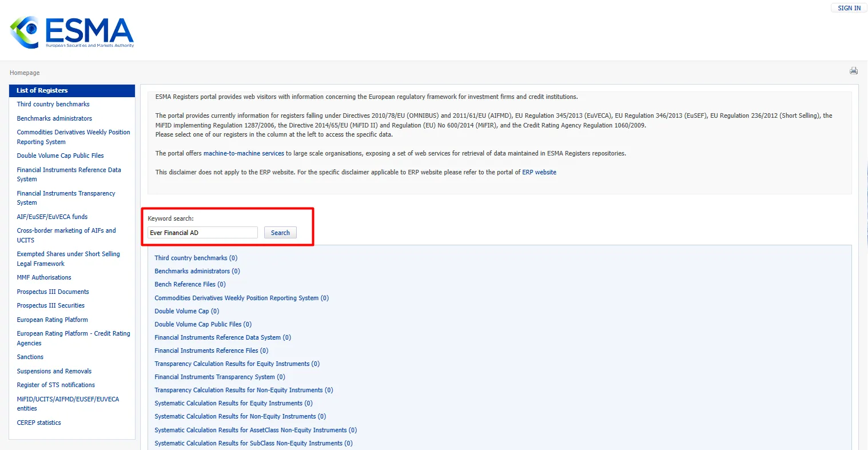Image resolution: width=868 pixels, height=450 pixels.
Task: Select Financial Instruments Transparency System in sidebar
Action: pyautogui.click(x=66, y=198)
